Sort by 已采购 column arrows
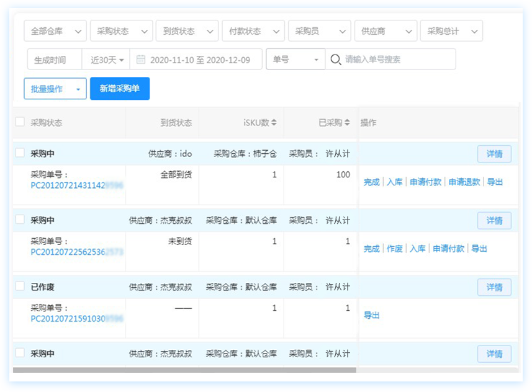 [347, 123]
